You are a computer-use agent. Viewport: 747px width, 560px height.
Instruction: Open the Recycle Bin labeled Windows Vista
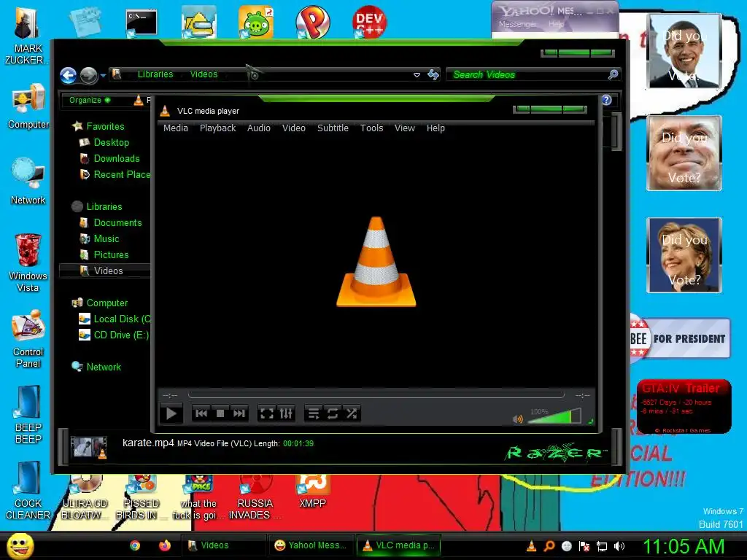[28, 262]
